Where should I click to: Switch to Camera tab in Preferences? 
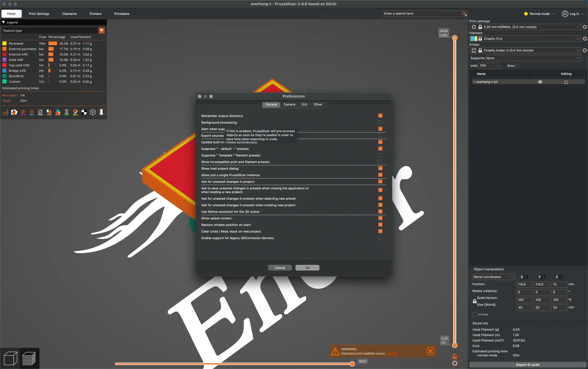point(289,105)
